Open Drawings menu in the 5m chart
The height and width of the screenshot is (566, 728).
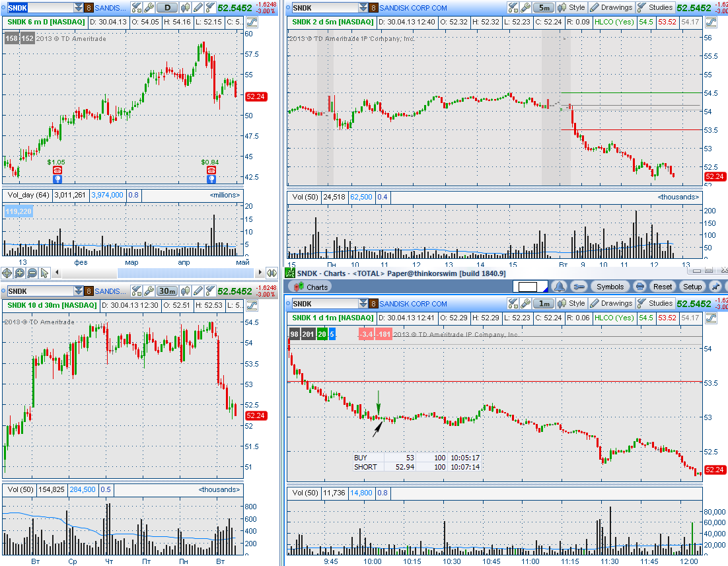tap(611, 7)
